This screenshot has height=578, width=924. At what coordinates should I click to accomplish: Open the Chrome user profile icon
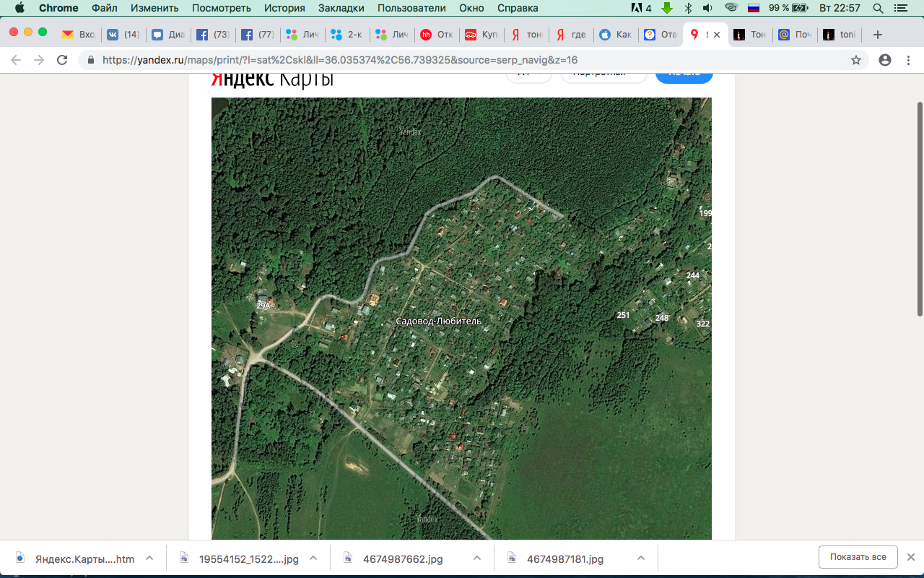click(885, 60)
